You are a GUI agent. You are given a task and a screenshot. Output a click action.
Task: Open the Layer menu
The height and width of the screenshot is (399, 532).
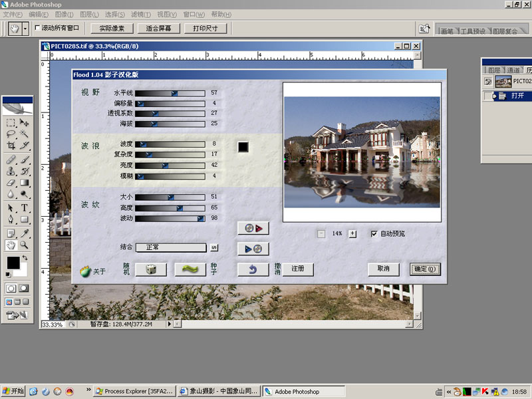[89, 14]
